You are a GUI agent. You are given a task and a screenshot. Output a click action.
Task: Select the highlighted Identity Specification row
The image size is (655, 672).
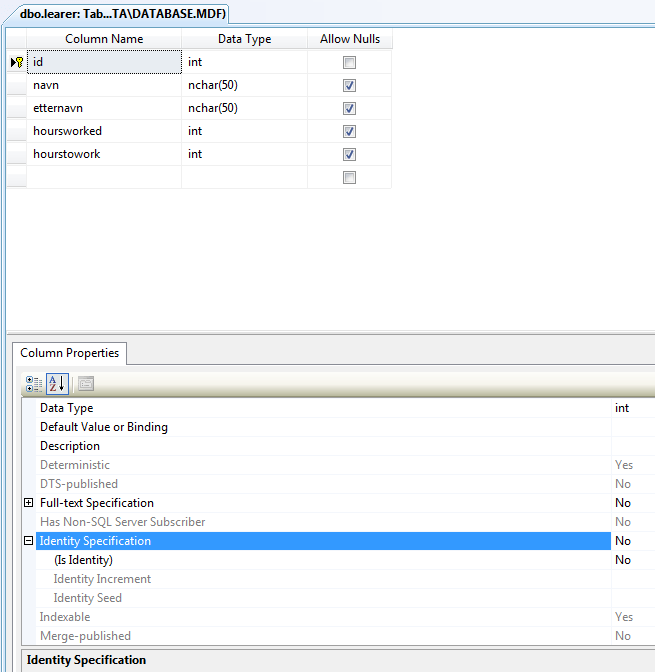click(x=324, y=541)
